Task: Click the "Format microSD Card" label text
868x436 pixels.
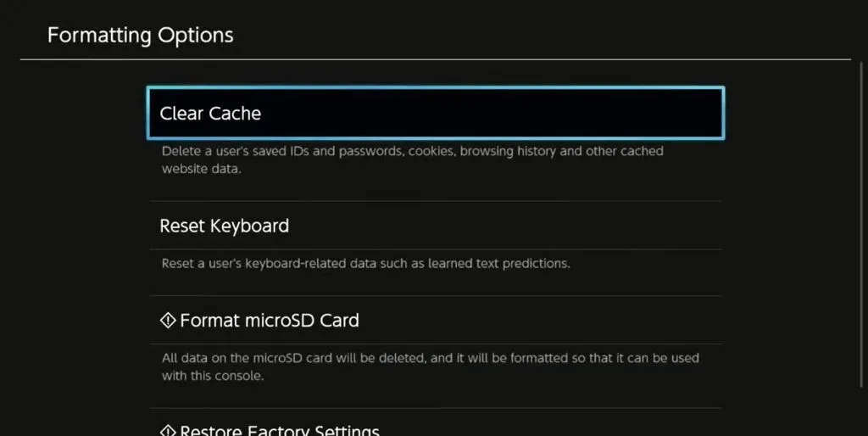Action: 270,320
